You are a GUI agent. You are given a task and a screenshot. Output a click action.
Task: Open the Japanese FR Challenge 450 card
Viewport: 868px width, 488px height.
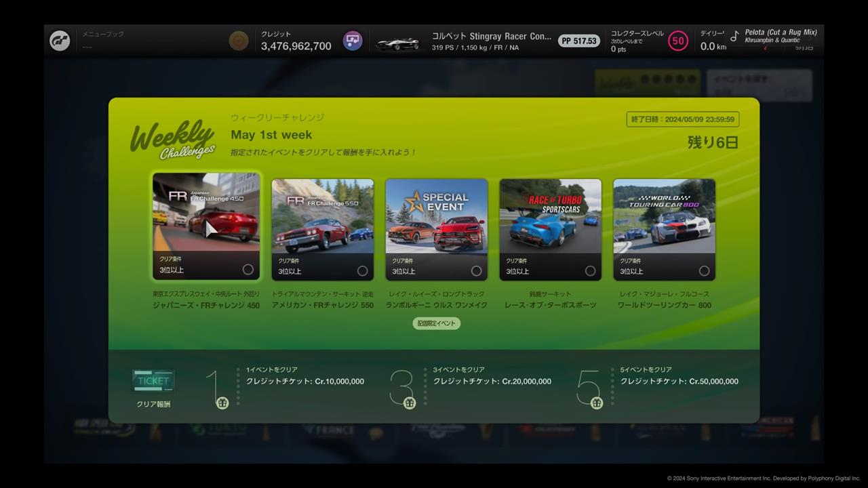tap(206, 226)
